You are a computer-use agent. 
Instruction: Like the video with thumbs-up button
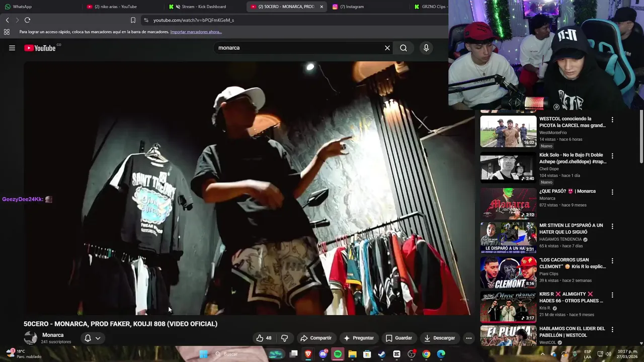tap(264, 338)
